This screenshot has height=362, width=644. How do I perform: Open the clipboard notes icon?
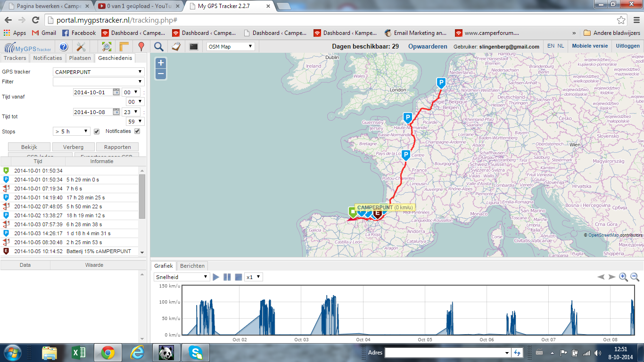tap(175, 47)
